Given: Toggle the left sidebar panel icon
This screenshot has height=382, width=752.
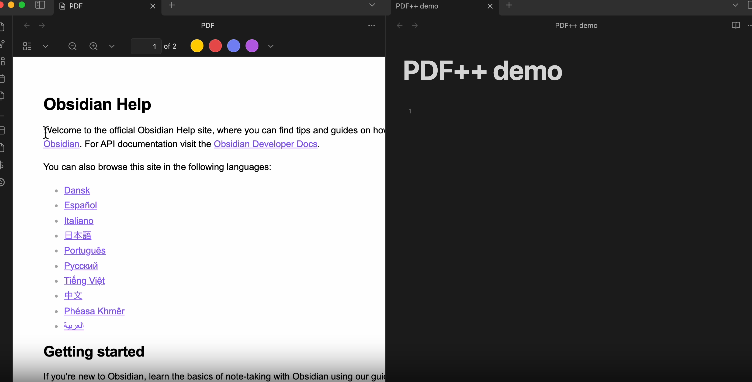Looking at the screenshot, I should coord(40,5).
